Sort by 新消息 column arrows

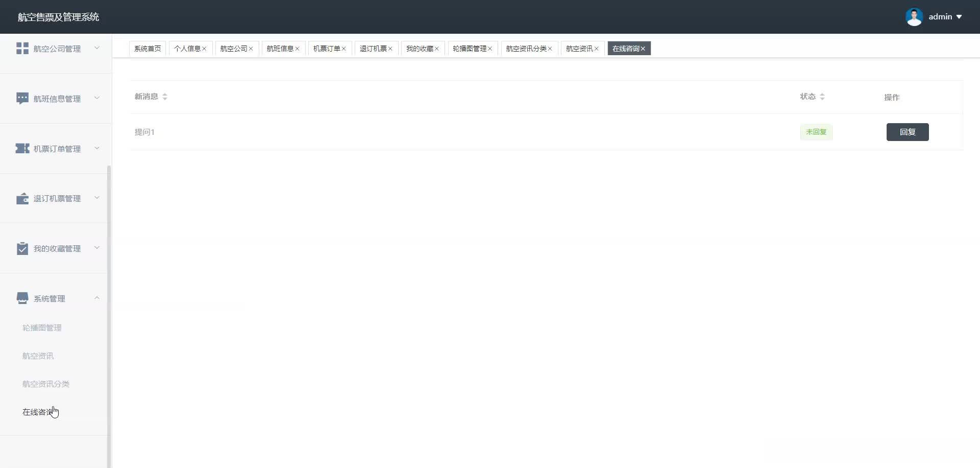[165, 97]
